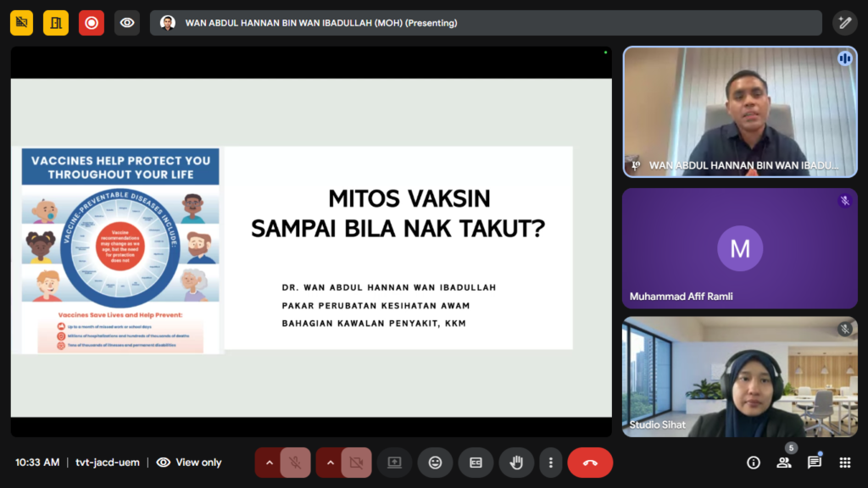
Task: Open the chat with everyone panel
Action: 815,463
